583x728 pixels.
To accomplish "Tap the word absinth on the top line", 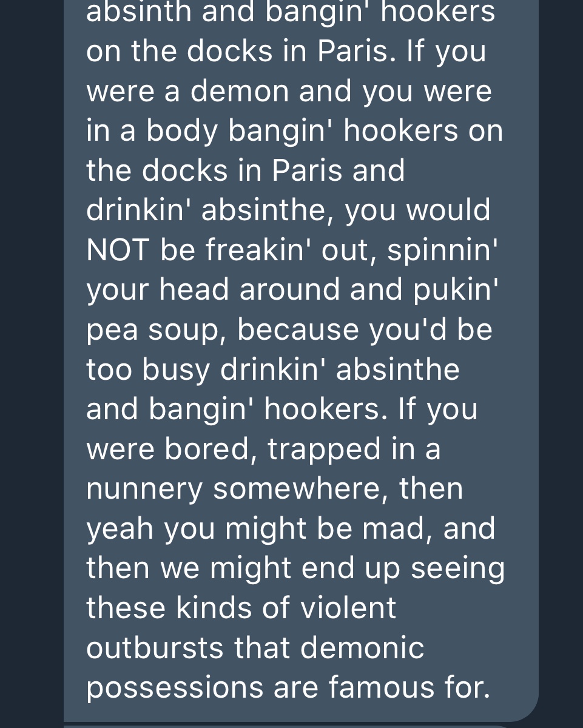I will coord(140,12).
